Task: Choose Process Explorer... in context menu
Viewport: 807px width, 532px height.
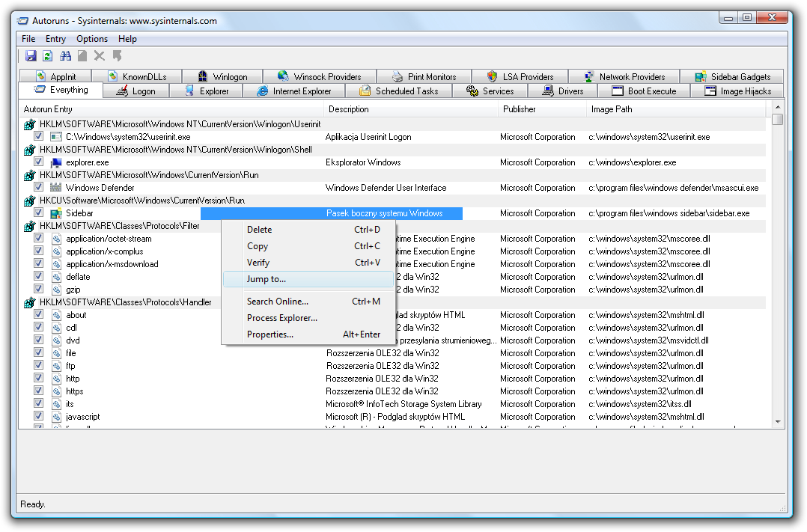Action: 308,318
